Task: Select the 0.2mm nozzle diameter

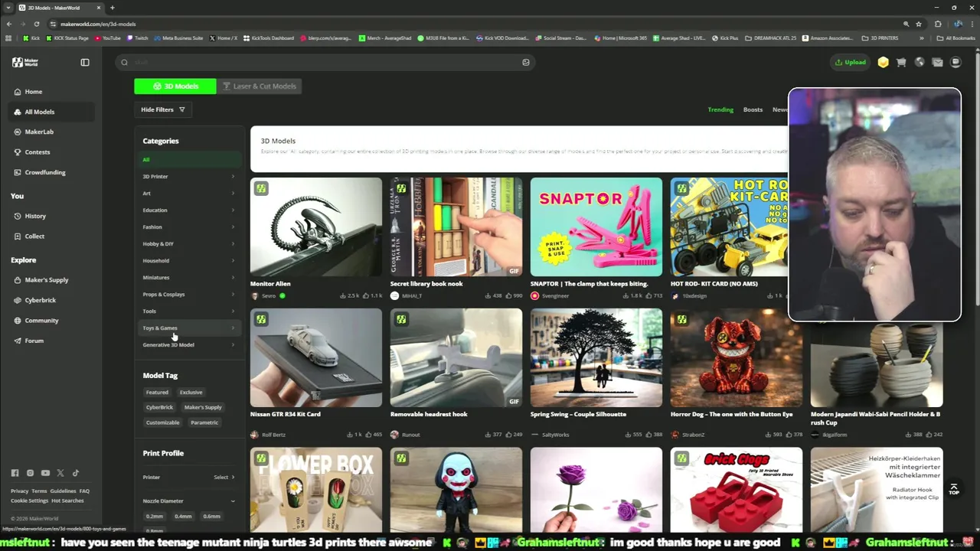Action: (x=155, y=517)
